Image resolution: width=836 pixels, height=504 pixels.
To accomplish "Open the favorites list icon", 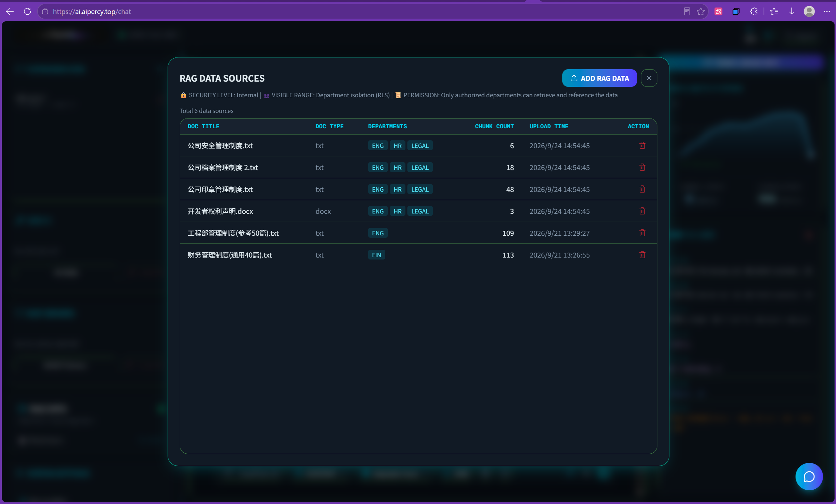I will [x=774, y=11].
